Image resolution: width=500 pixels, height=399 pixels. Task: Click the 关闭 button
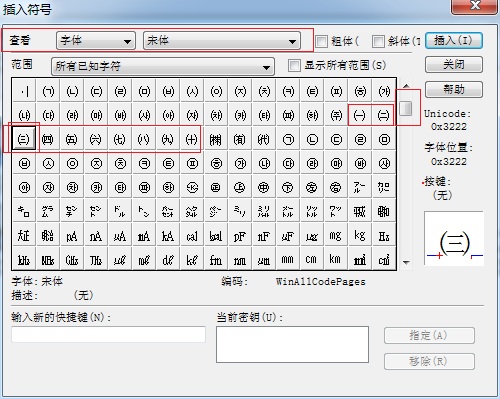[454, 64]
